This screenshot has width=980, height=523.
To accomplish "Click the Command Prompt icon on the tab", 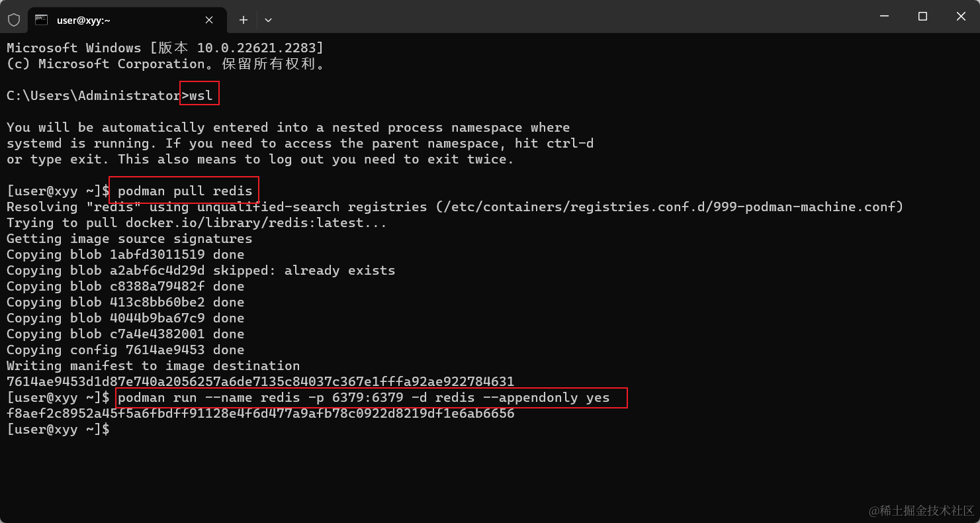I will [40, 20].
